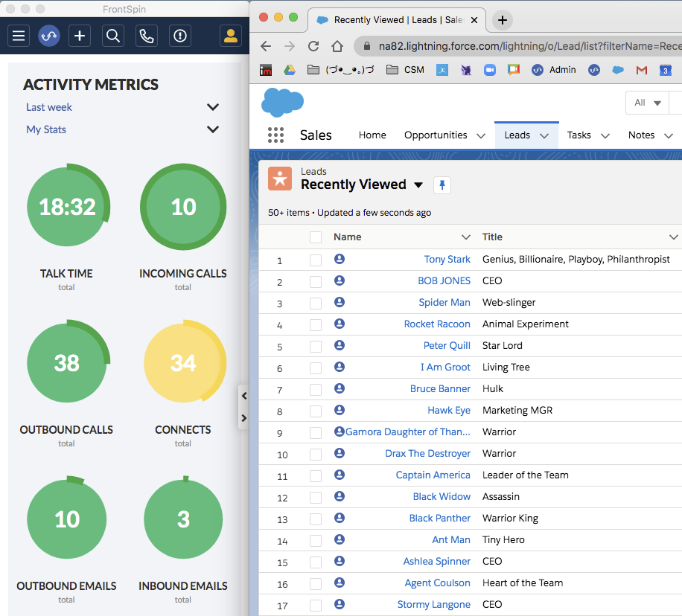Click the Salesforce cloud logo
The height and width of the screenshot is (616, 682).
pos(282,102)
